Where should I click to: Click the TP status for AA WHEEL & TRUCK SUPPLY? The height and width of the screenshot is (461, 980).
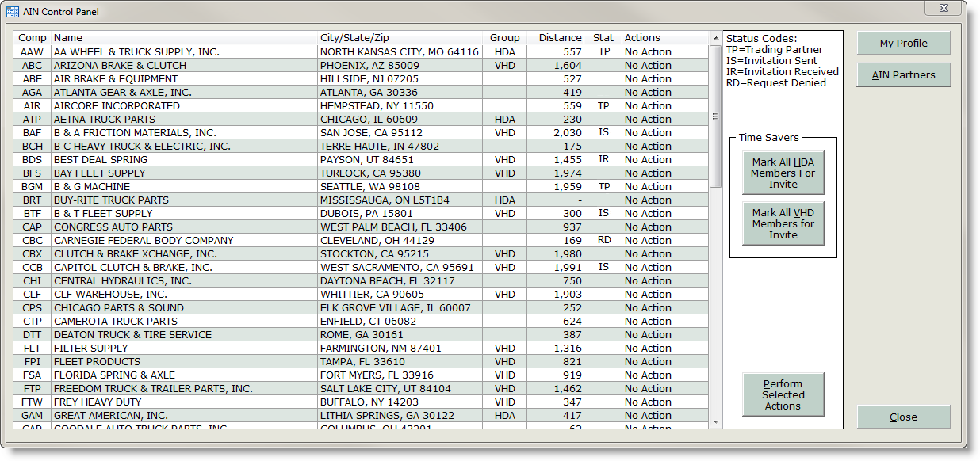[x=603, y=51]
